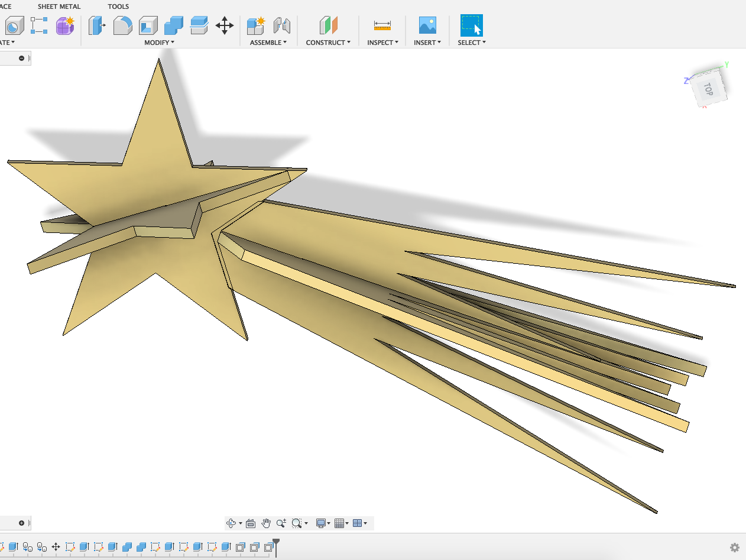
Task: Click the Zoom Window icon
Action: (297, 523)
